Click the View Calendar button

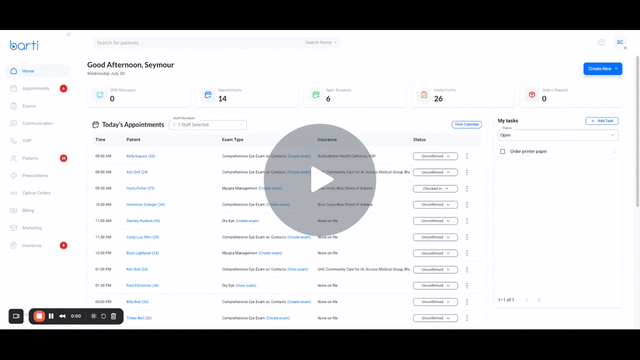tap(467, 124)
